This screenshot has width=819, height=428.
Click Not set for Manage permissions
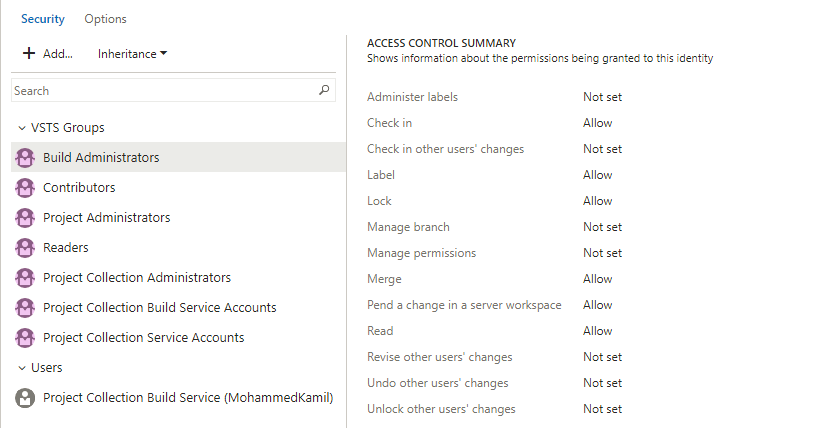click(x=603, y=253)
